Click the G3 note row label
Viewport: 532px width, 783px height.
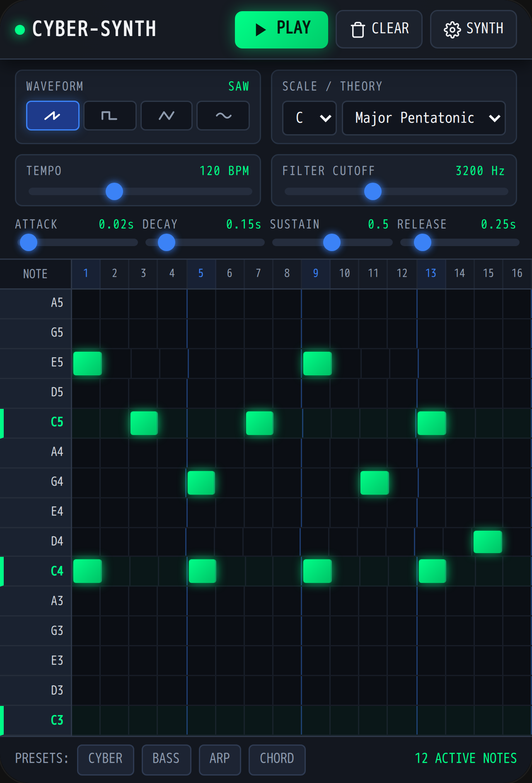tap(36, 631)
